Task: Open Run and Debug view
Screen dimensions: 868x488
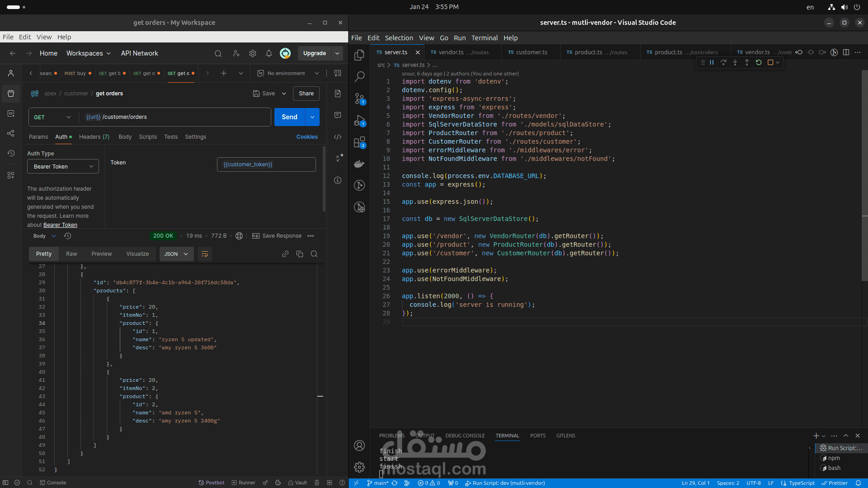Action: click(359, 121)
